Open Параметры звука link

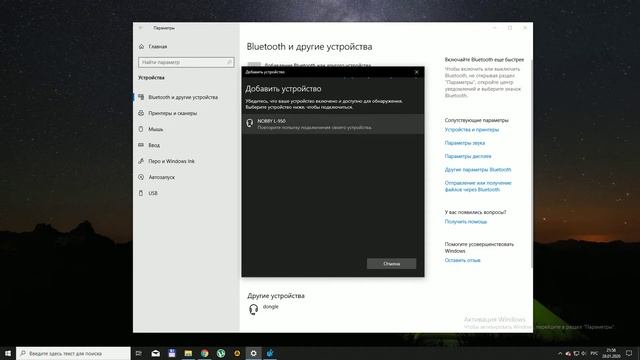(x=464, y=143)
